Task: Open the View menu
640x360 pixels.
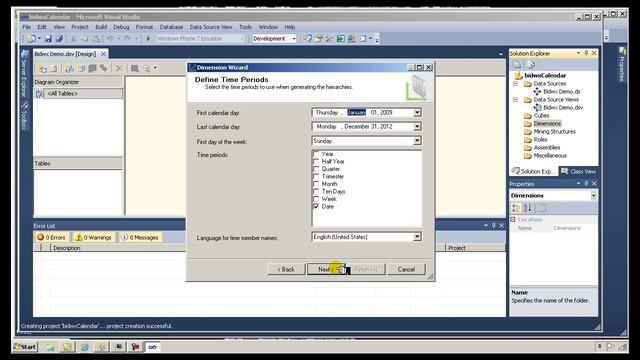Action: point(59,27)
